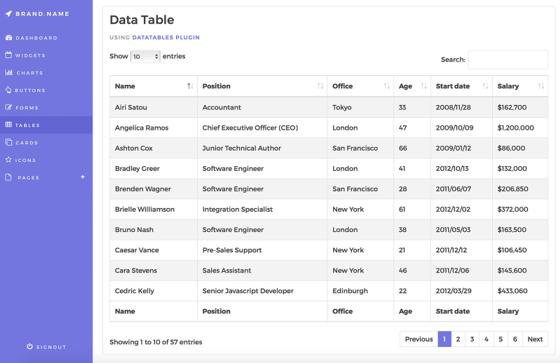Screen dimensions: 560x363
Task: Click the Forms pencil-edit icon
Action: (9, 107)
